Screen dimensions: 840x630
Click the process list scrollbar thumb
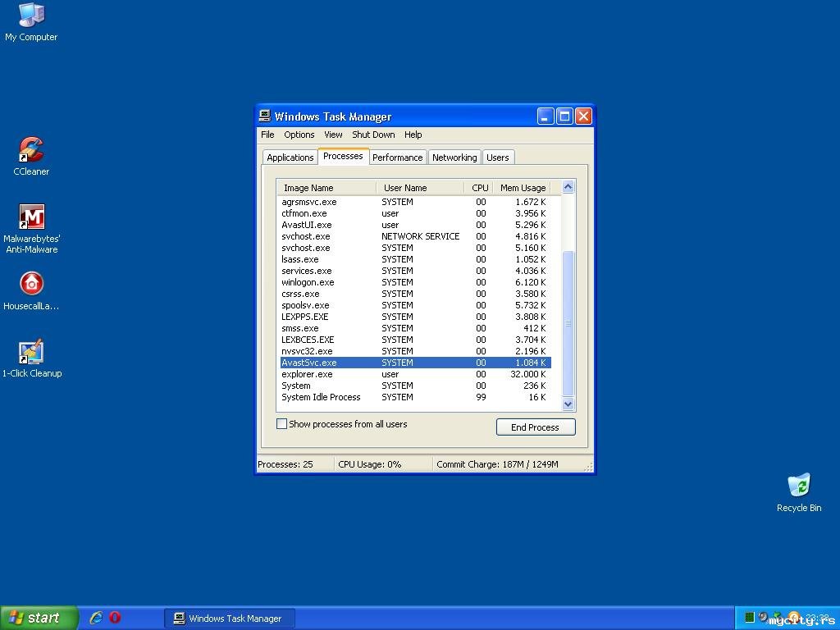[x=568, y=323]
